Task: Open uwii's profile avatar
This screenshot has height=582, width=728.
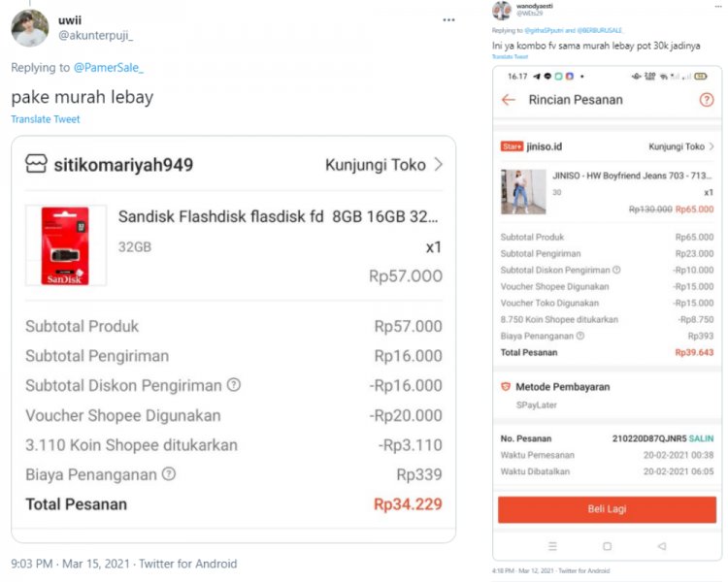Action: point(30,28)
